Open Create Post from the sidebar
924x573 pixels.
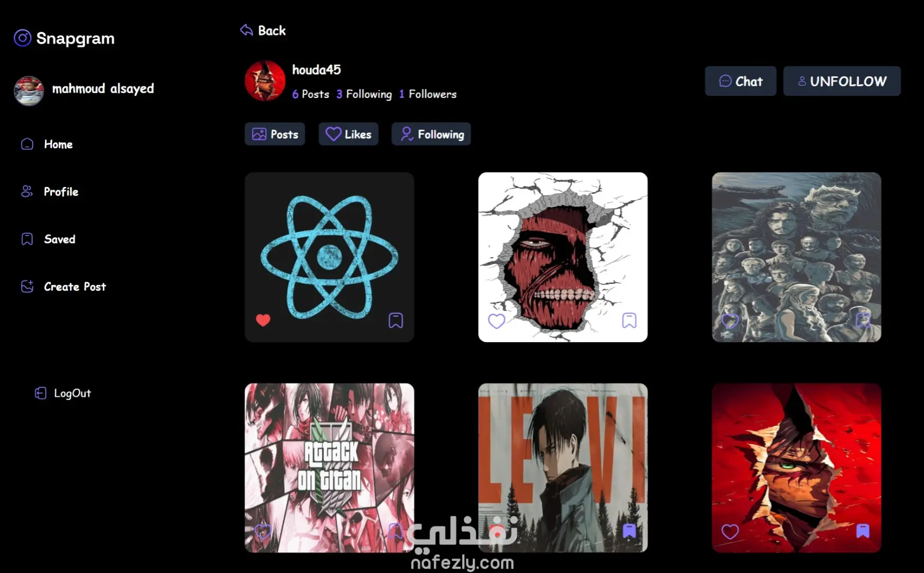click(x=75, y=286)
